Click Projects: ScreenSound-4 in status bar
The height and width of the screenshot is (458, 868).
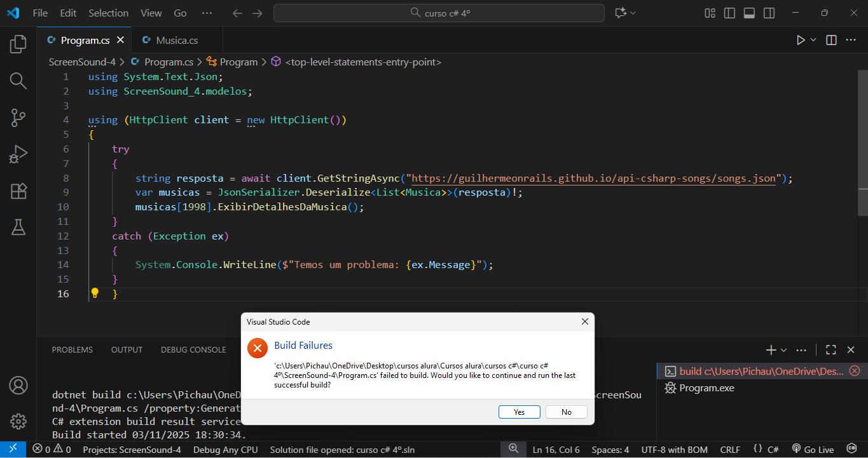click(132, 450)
